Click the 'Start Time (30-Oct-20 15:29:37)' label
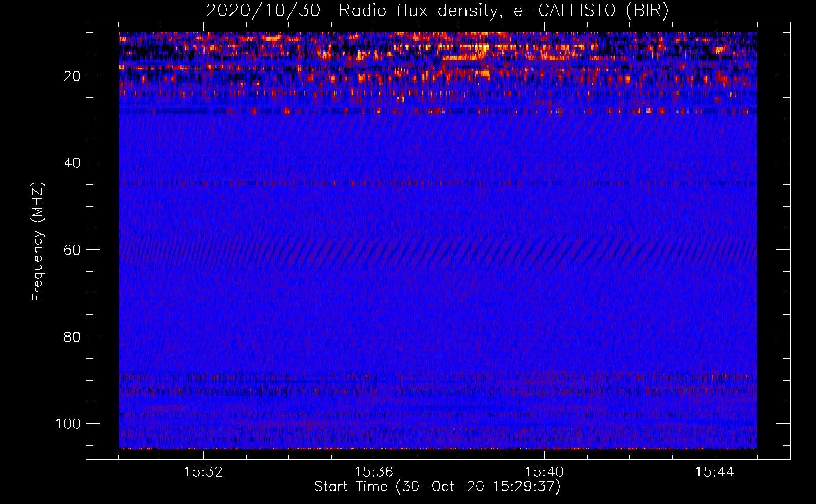This screenshot has height=504, width=816. tap(437, 487)
